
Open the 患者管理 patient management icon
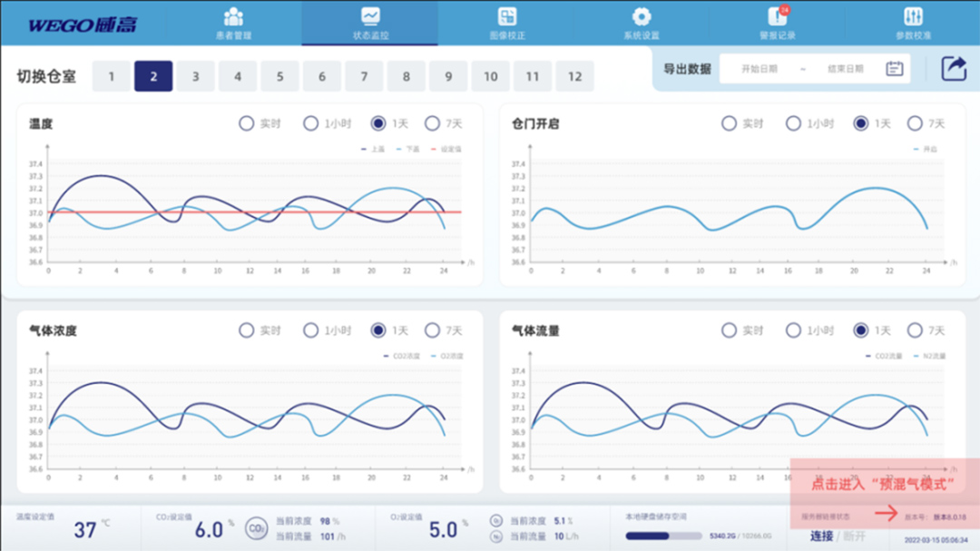(x=233, y=17)
